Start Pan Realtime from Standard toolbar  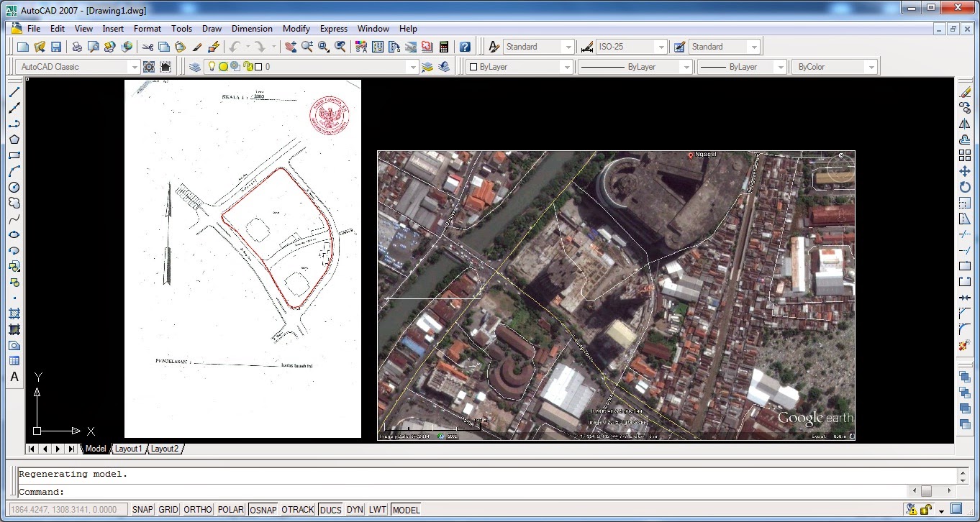291,47
